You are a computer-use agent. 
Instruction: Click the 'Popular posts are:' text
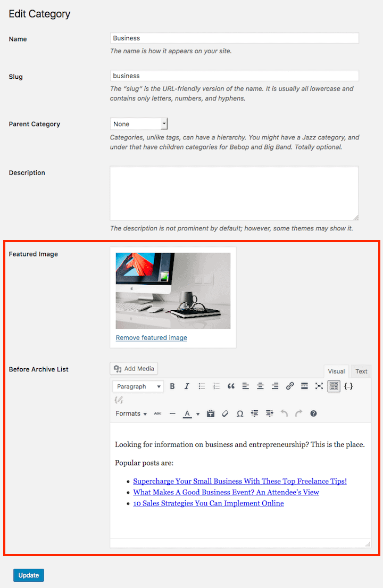(x=144, y=463)
